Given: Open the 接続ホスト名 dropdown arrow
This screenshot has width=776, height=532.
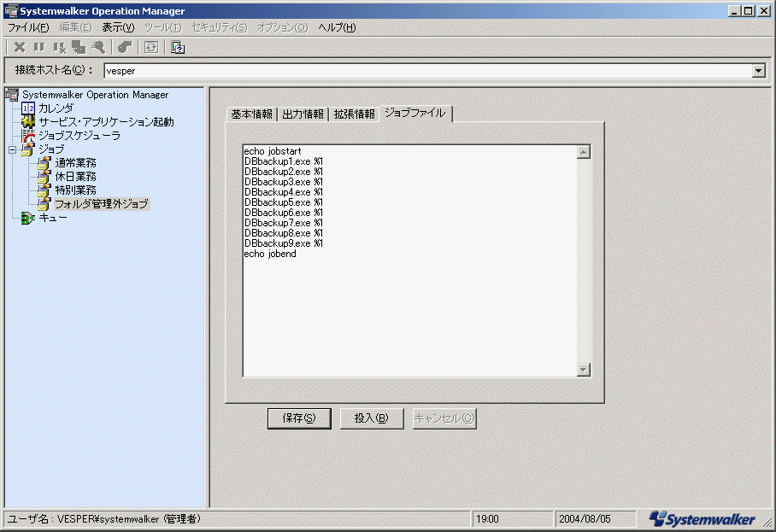Looking at the screenshot, I should (x=758, y=71).
